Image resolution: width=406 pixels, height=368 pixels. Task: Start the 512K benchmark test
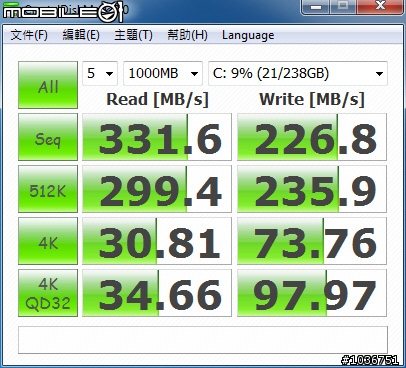click(x=48, y=189)
